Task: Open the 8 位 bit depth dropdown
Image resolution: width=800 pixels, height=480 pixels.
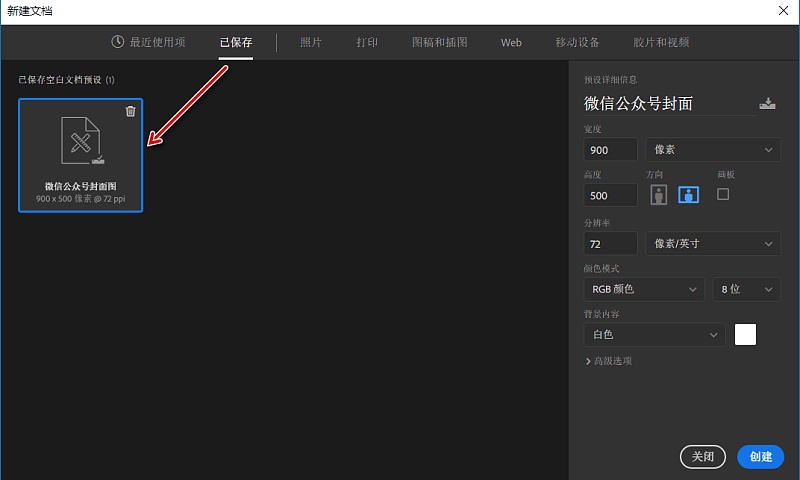Action: pos(746,289)
